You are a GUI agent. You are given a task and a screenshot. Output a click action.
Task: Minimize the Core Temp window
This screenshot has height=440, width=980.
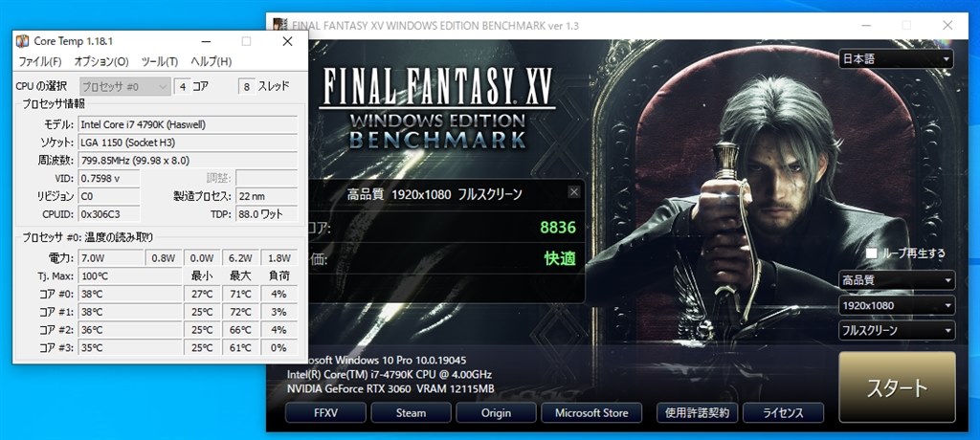coord(207,41)
